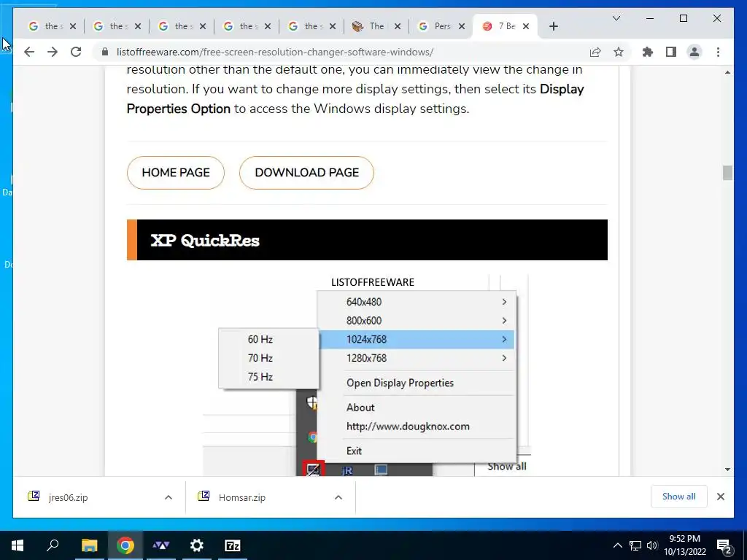Open the Windows Start menu

(x=18, y=545)
